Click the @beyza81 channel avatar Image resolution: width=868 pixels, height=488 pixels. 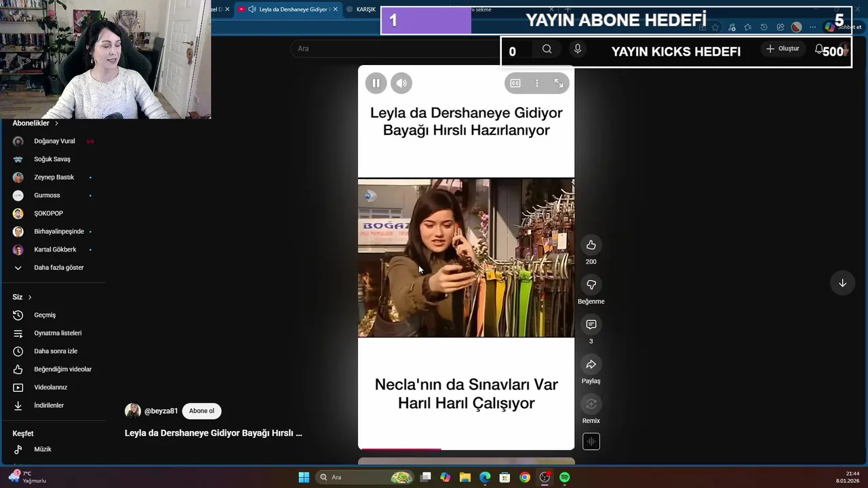[133, 411]
